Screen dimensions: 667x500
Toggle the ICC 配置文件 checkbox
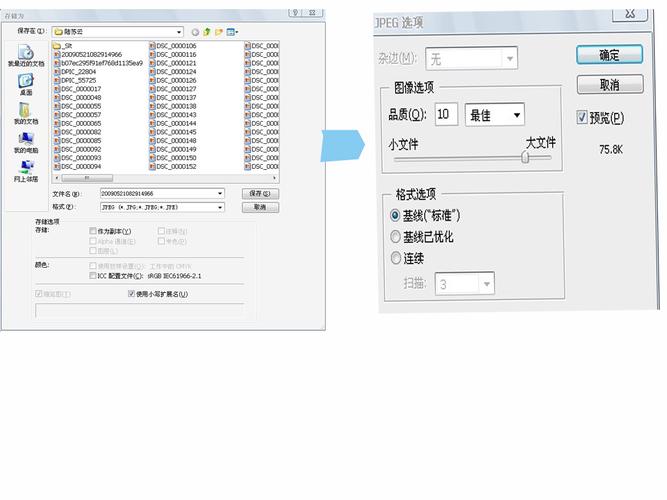(x=93, y=276)
